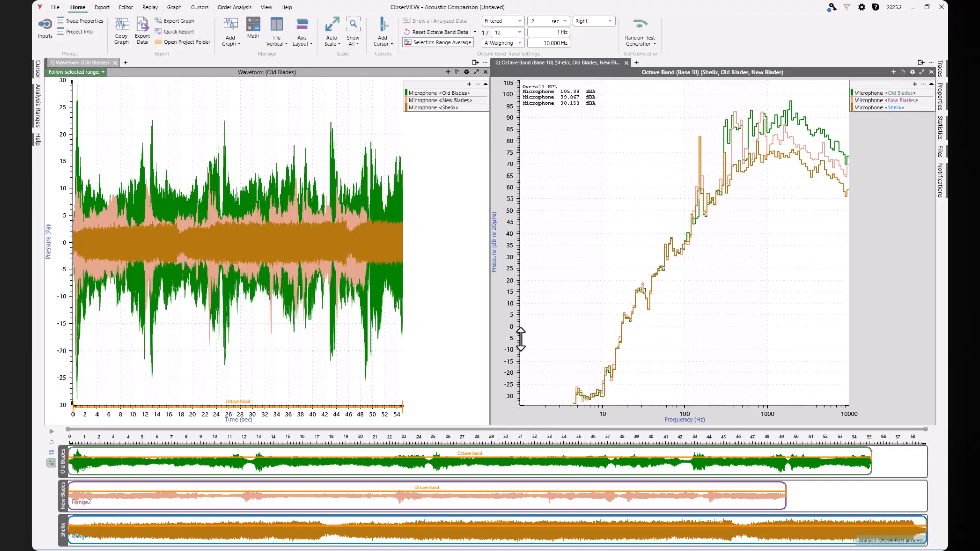Screen dimensions: 980x551
Task: Click the settings gear in the title bar
Action: [x=862, y=7]
